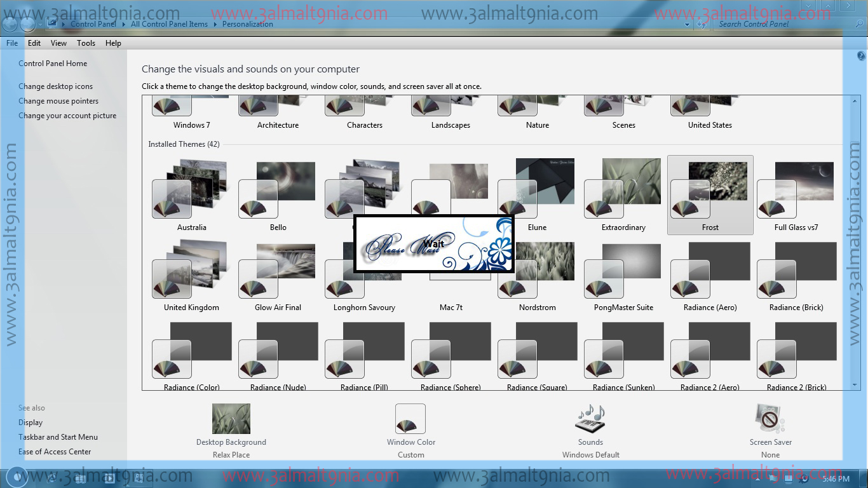Open the Sounds settings

coord(590,430)
